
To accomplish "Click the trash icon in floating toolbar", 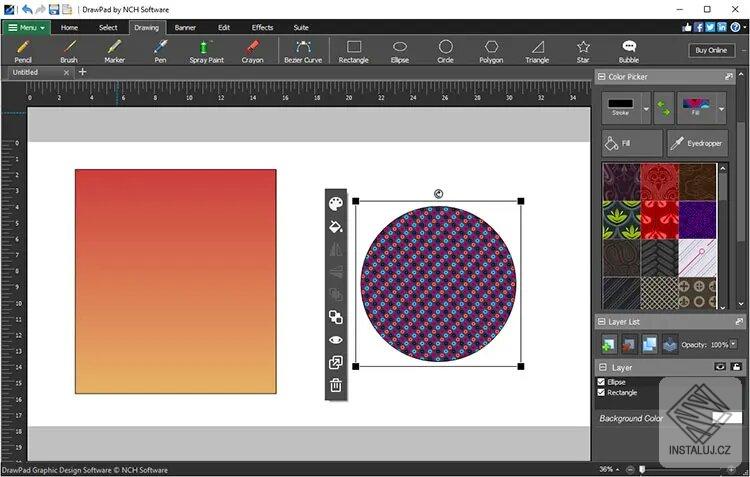I will (x=336, y=385).
